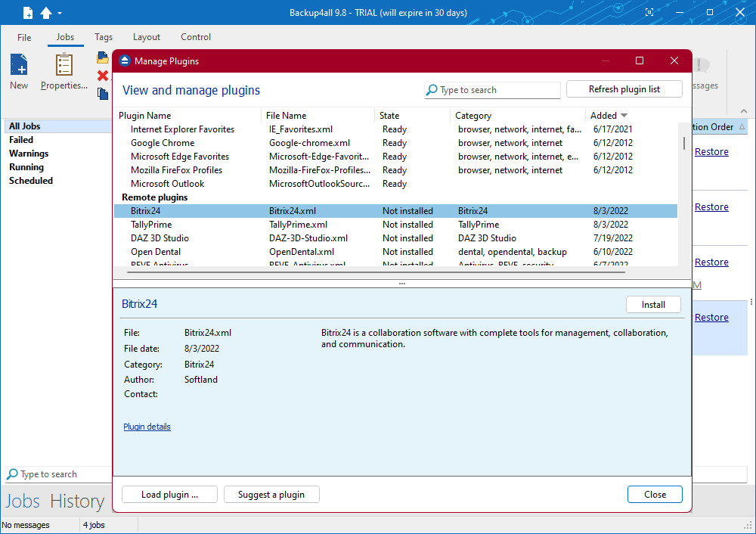The height and width of the screenshot is (534, 756).
Task: Click the Order column sort triangle in main window
Action: tap(742, 126)
